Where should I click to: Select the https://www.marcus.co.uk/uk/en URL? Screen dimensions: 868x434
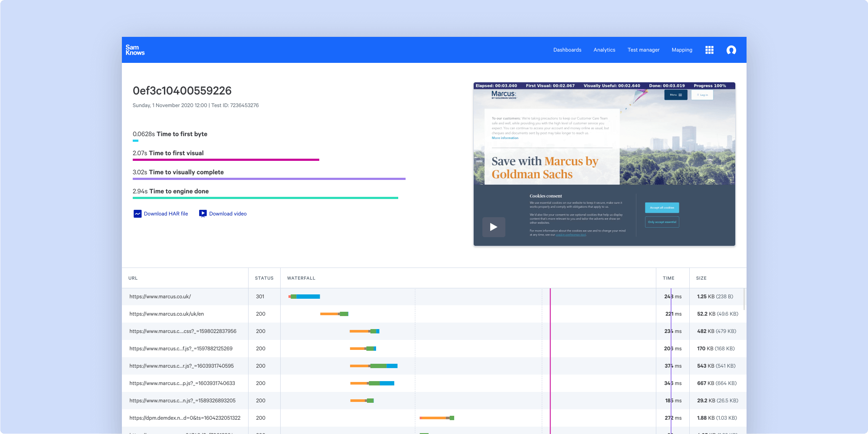[167, 314]
